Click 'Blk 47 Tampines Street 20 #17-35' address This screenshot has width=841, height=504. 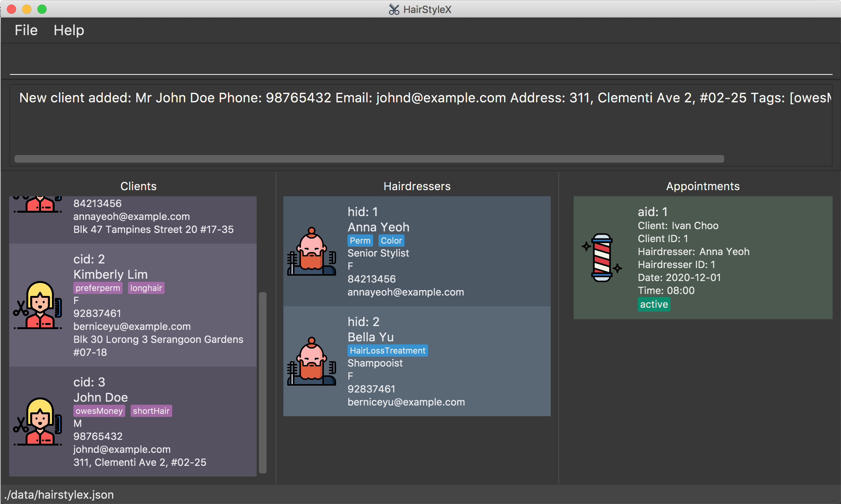click(x=153, y=229)
